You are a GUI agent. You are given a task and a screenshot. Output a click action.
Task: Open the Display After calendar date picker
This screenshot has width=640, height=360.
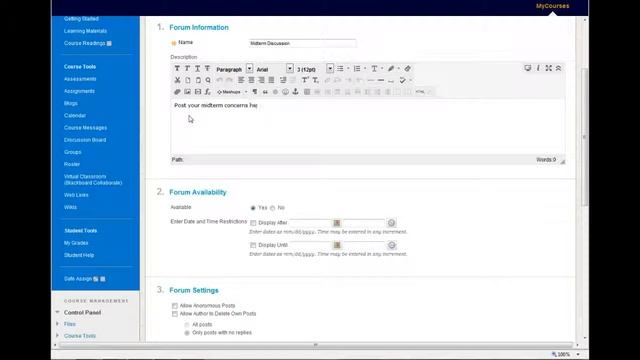tap(337, 223)
